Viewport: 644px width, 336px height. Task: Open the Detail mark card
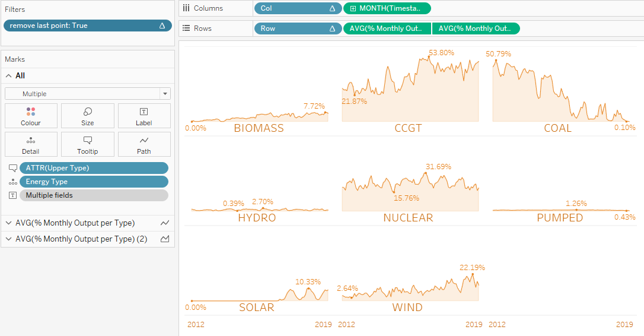tap(31, 144)
